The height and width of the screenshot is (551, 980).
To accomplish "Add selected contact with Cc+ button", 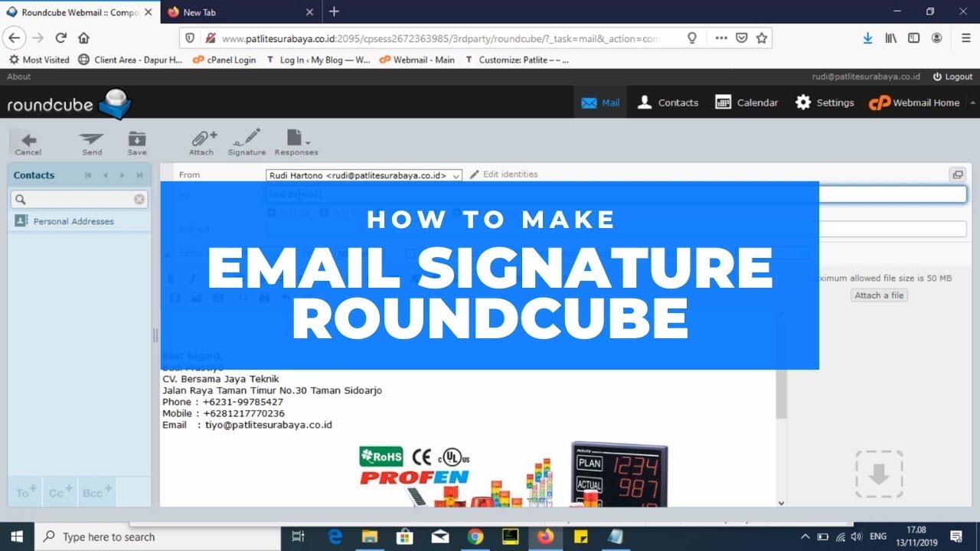I will coord(60,492).
